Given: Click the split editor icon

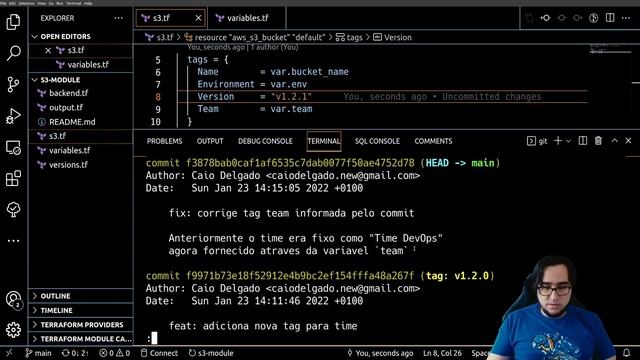Looking at the screenshot, I should click(x=610, y=18).
